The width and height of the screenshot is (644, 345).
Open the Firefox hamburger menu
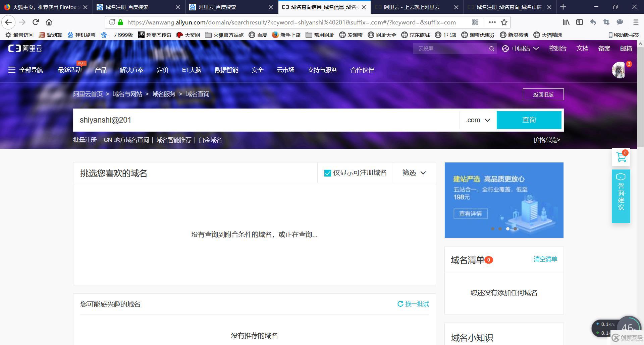pos(636,22)
